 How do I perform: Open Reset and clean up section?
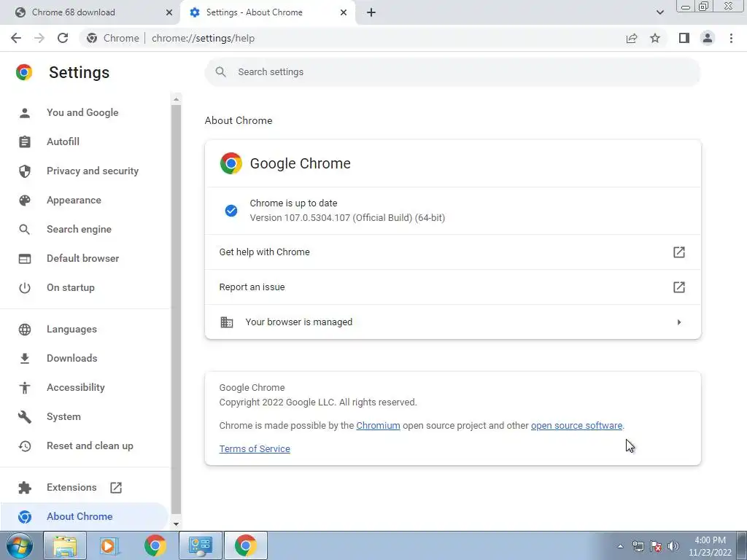[x=90, y=446]
